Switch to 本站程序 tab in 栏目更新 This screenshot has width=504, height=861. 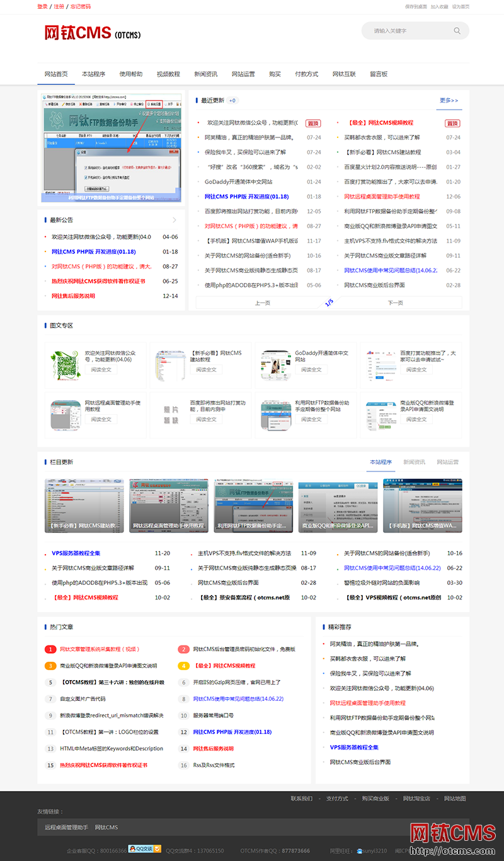[x=381, y=462]
